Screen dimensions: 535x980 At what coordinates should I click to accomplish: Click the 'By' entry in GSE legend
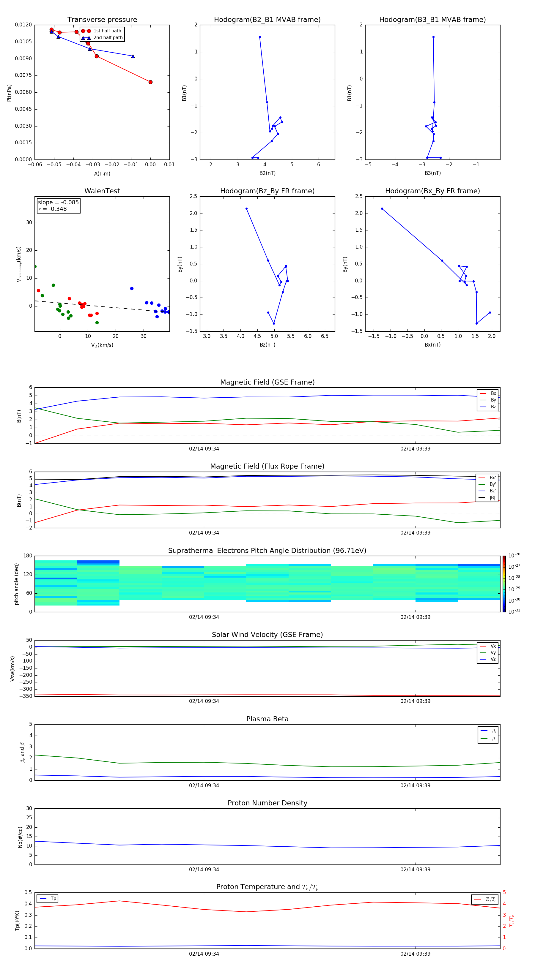[x=488, y=400]
